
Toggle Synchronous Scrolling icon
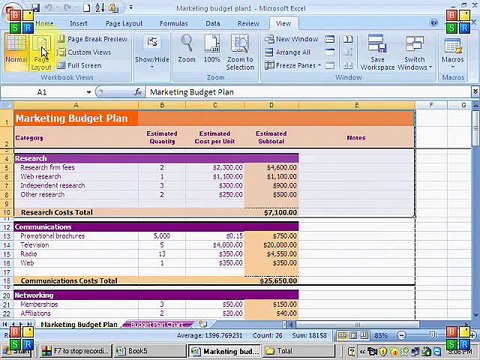pos(348,52)
